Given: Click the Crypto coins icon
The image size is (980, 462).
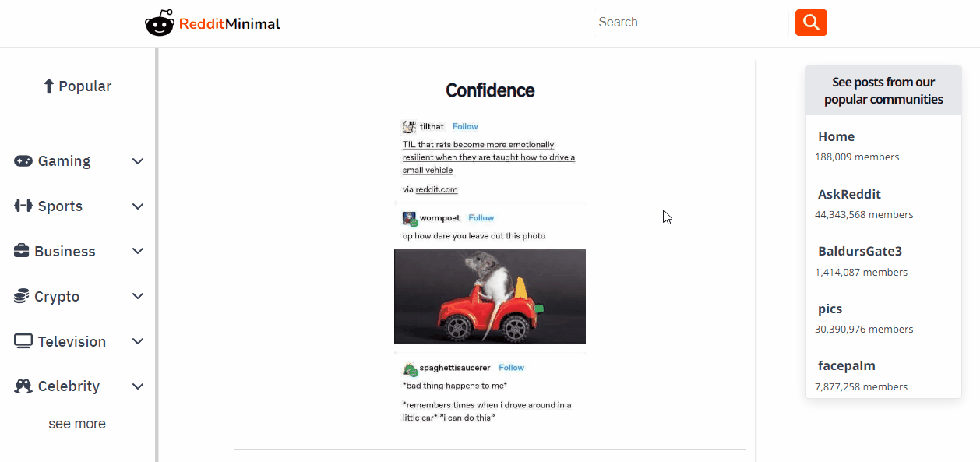Looking at the screenshot, I should tap(22, 297).
